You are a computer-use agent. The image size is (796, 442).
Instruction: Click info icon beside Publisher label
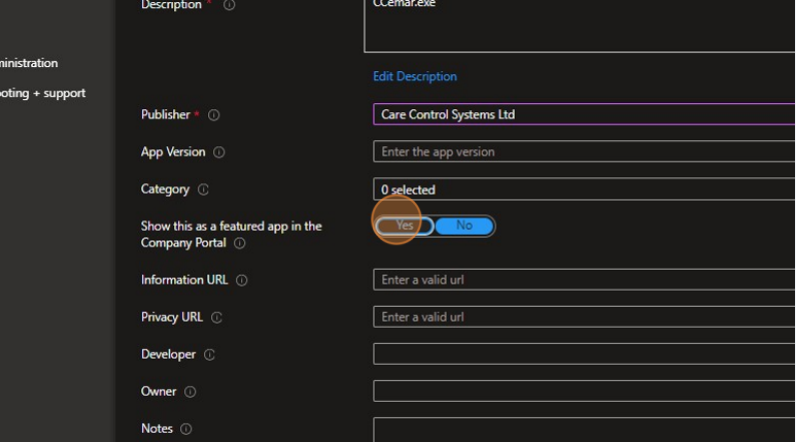(x=214, y=116)
